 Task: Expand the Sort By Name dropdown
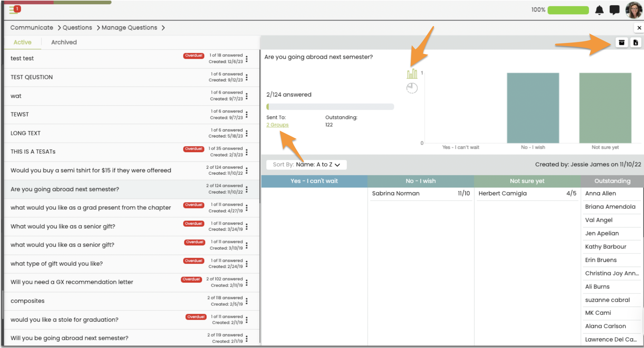[x=306, y=165]
